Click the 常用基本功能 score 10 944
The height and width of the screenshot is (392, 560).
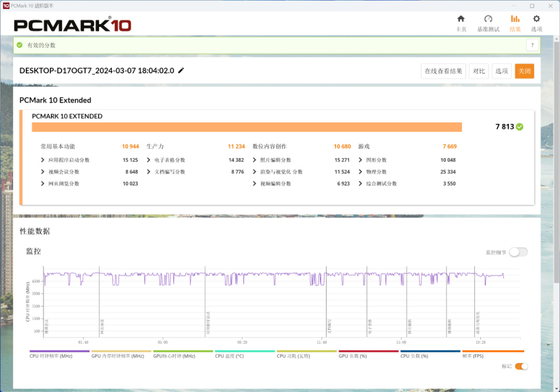tap(130, 146)
